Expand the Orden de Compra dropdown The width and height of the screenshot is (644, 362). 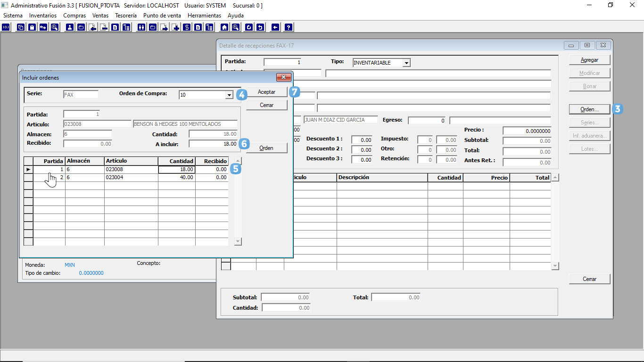[229, 95]
